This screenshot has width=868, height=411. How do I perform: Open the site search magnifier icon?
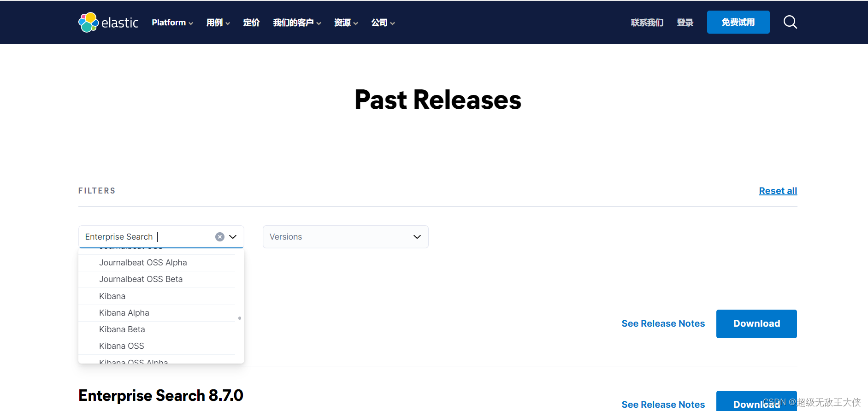click(790, 22)
